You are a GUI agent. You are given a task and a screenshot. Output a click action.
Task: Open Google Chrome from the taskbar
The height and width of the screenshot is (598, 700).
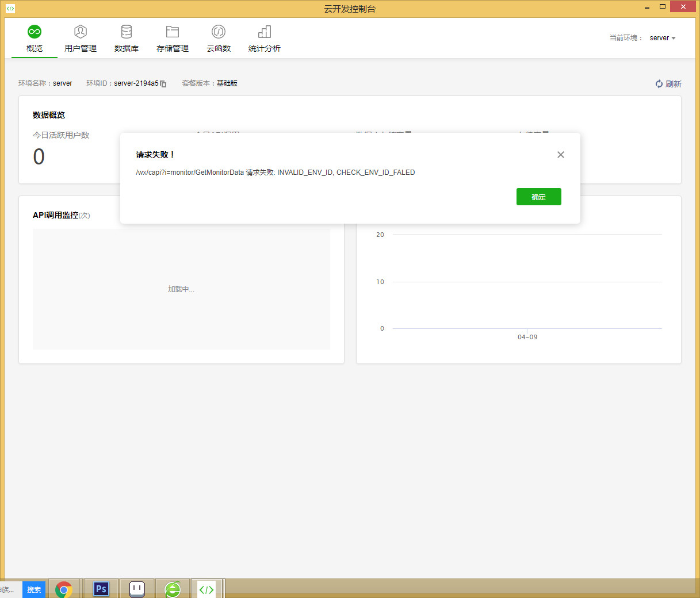coord(64,589)
